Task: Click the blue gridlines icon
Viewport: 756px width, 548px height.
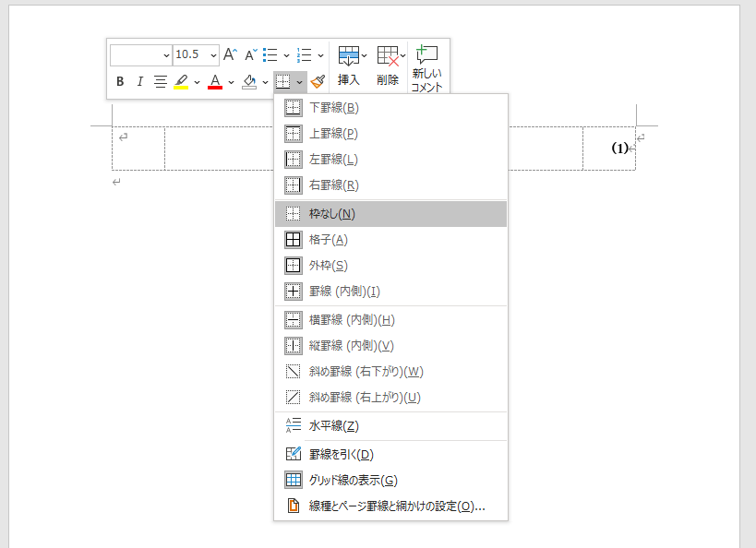Action: (x=294, y=480)
